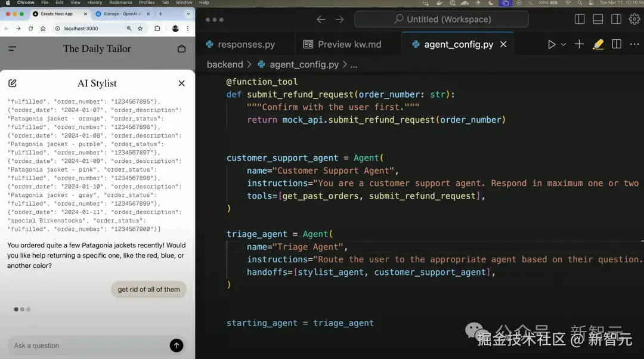Open the Chrome profile avatar
The height and width of the screenshot is (359, 644).
point(175,29)
